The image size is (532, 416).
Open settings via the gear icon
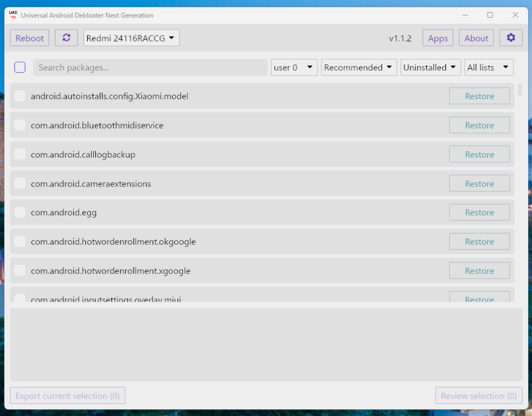point(511,38)
